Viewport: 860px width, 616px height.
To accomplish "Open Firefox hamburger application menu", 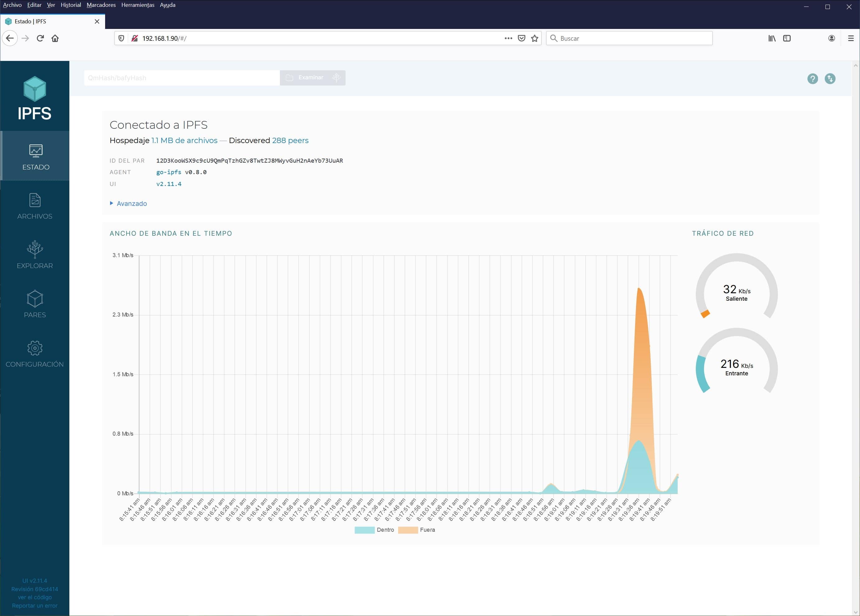I will (x=851, y=38).
